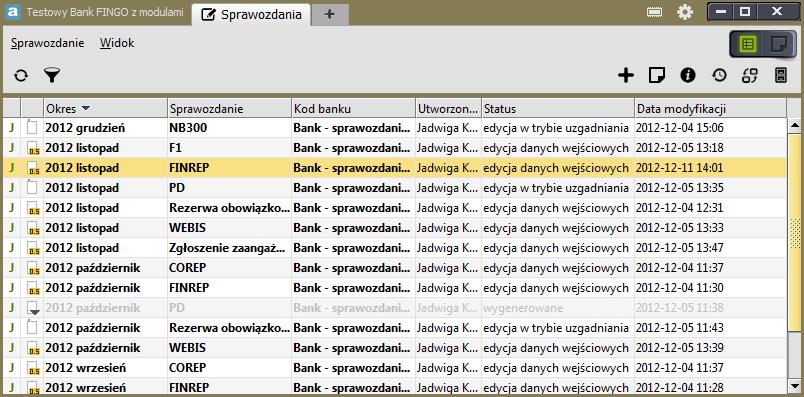The image size is (804, 397).
Task: Click the keyboard icon in title bar
Action: tap(654, 13)
